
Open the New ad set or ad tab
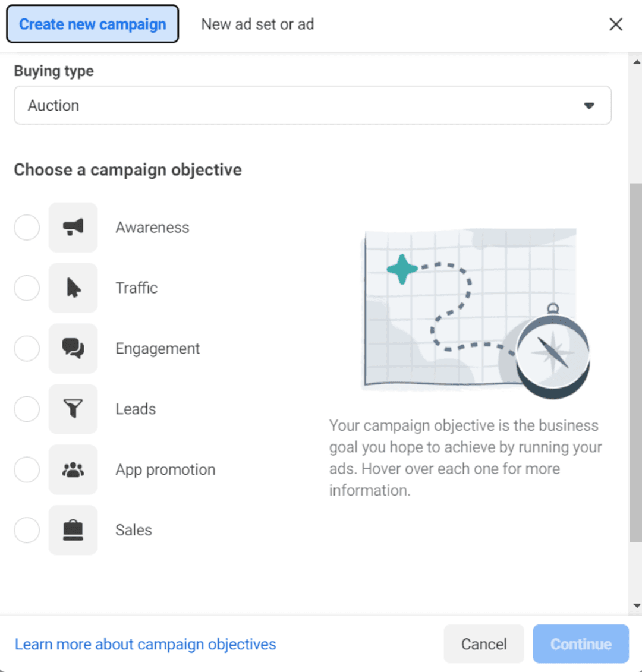tap(257, 24)
